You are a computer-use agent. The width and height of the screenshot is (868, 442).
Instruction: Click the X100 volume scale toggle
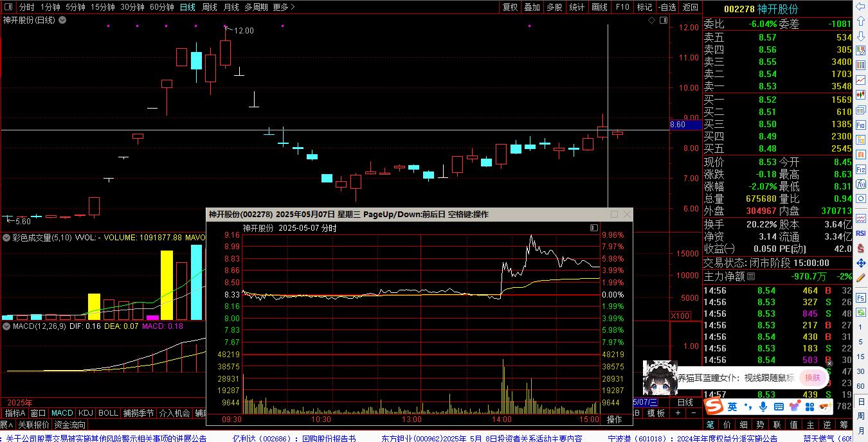tap(680, 315)
